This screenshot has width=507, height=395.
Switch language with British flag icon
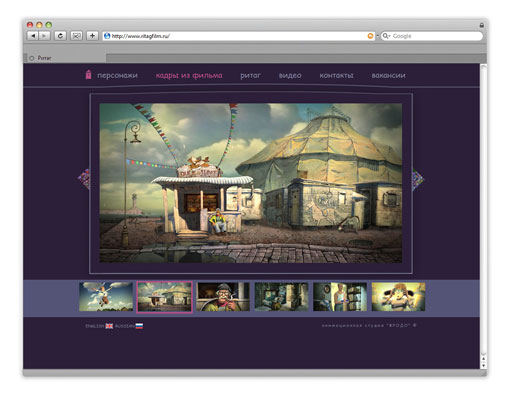(109, 326)
